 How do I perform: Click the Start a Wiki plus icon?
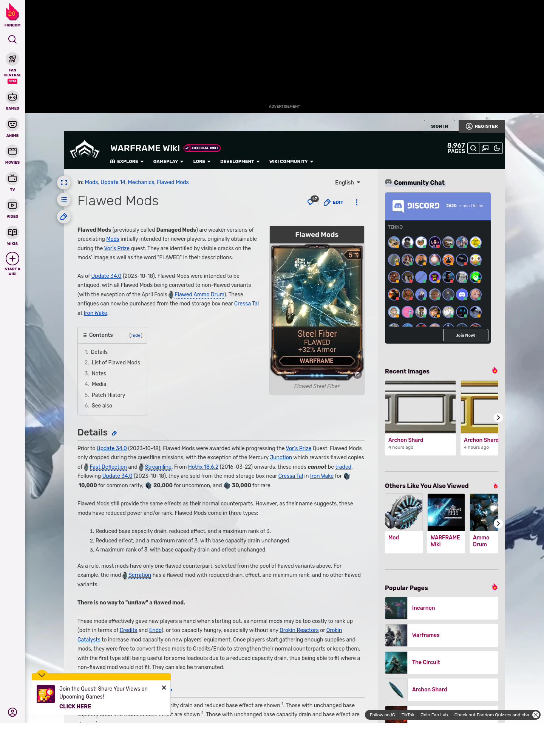(x=12, y=259)
